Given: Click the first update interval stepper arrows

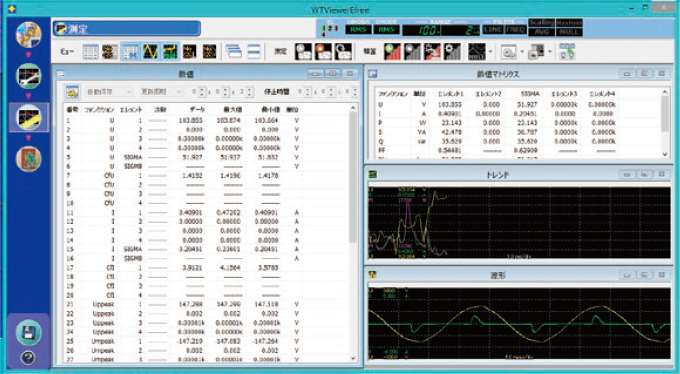Looking at the screenshot, I should click(201, 92).
